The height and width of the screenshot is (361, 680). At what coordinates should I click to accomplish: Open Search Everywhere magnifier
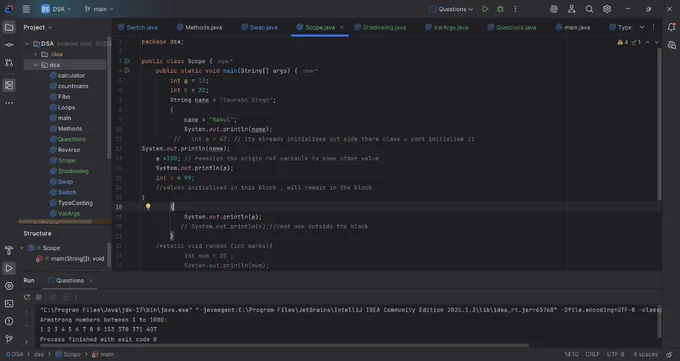[589, 9]
